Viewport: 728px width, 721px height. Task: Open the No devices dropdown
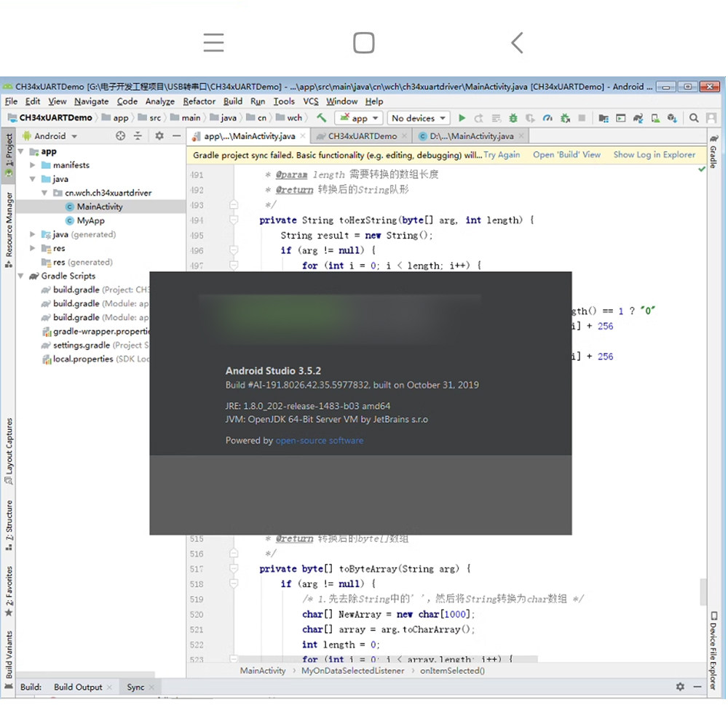click(x=419, y=118)
